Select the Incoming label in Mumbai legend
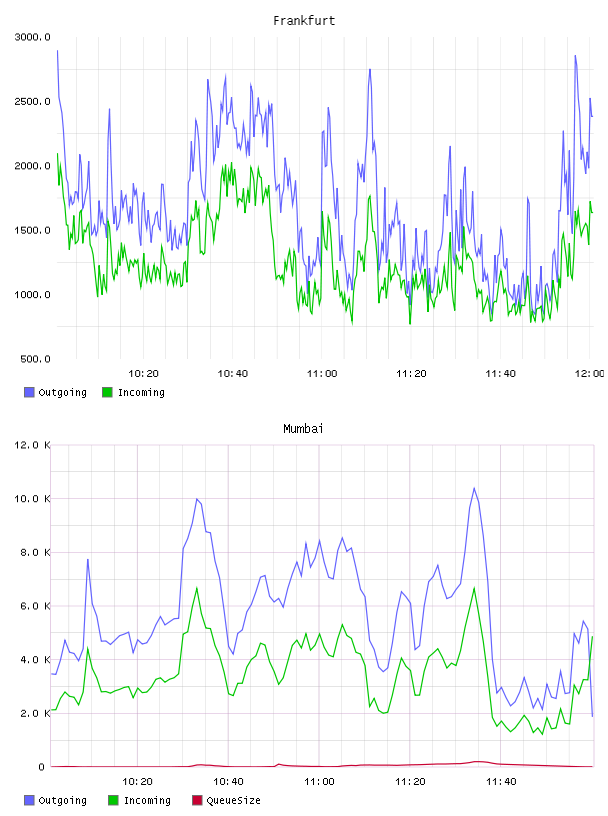The height and width of the screenshot is (816, 608). pyautogui.click(x=147, y=800)
